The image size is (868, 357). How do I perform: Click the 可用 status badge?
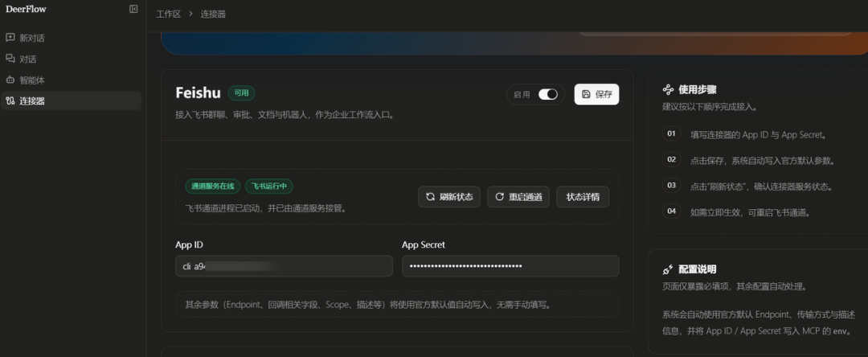(x=241, y=93)
